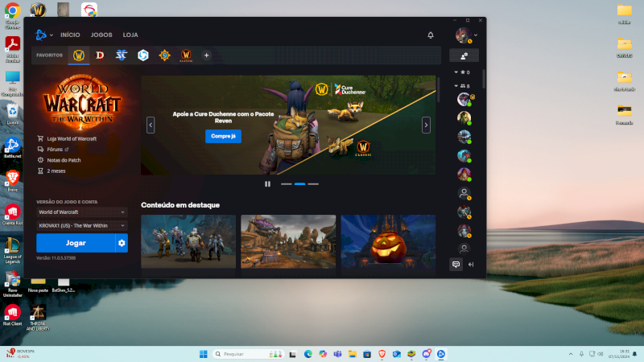Pause the banner carousel
644x362 pixels.
(268, 184)
